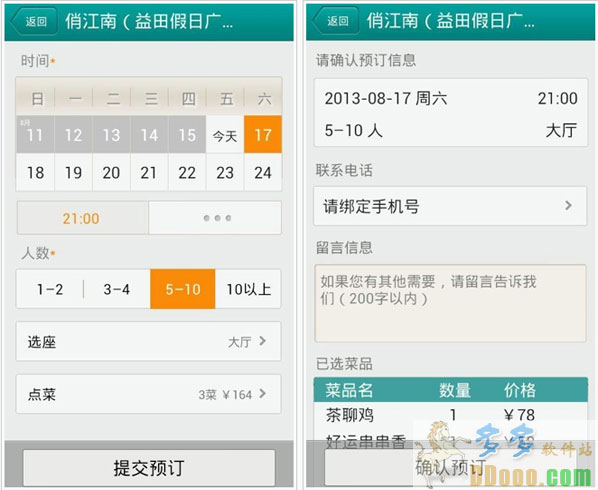Viewport: 598px width, 490px height.
Task: Select date 17 in the calendar
Action: (263, 135)
